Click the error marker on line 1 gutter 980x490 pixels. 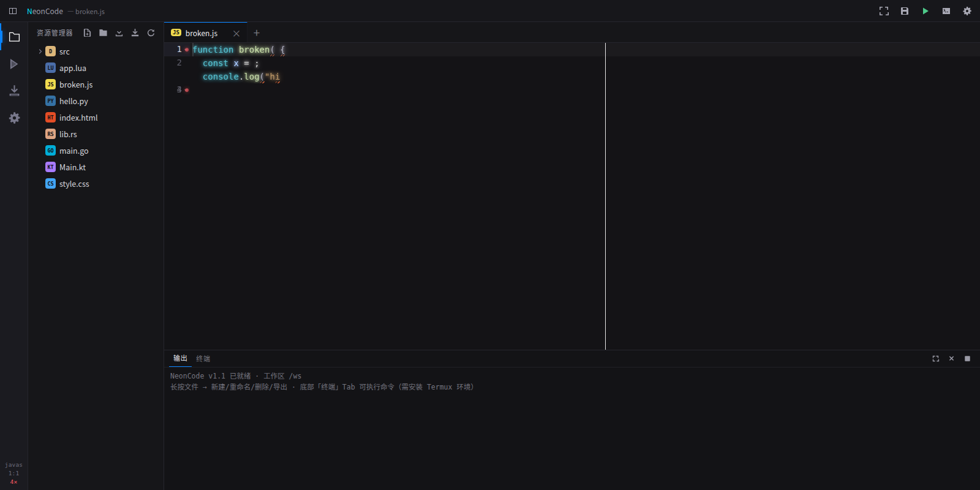pos(187,50)
